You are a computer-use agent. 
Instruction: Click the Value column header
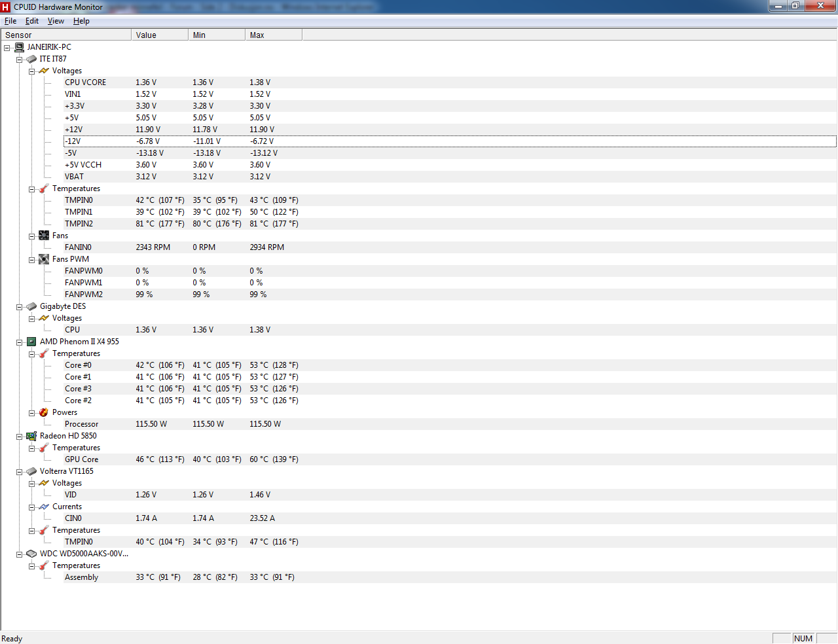pyautogui.click(x=160, y=35)
